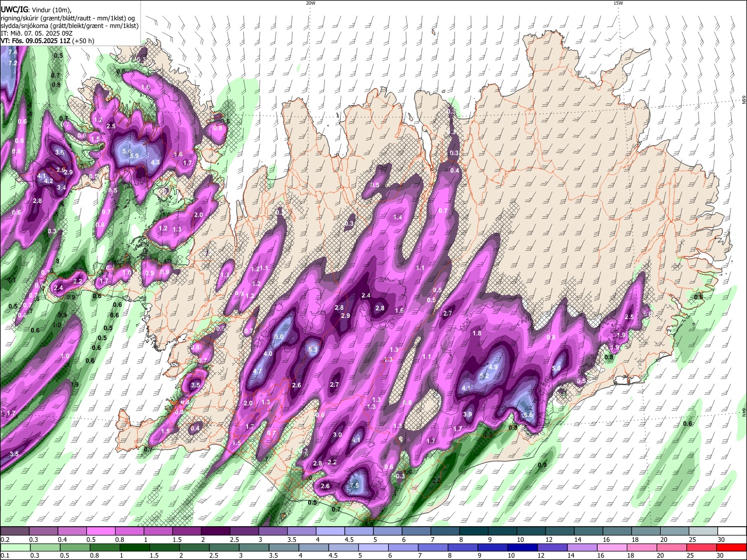The image size is (747, 560).
Task: Click the 5.3 precipitation value on the map
Action: 312,350
